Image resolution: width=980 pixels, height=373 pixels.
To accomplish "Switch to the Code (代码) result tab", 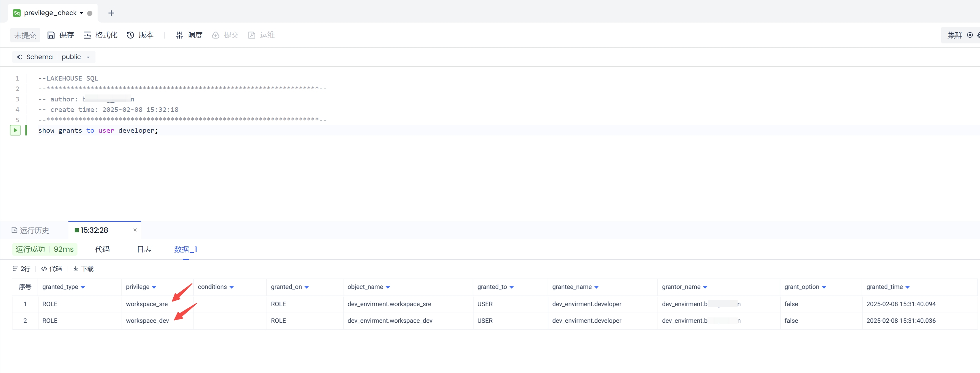I will tap(102, 249).
